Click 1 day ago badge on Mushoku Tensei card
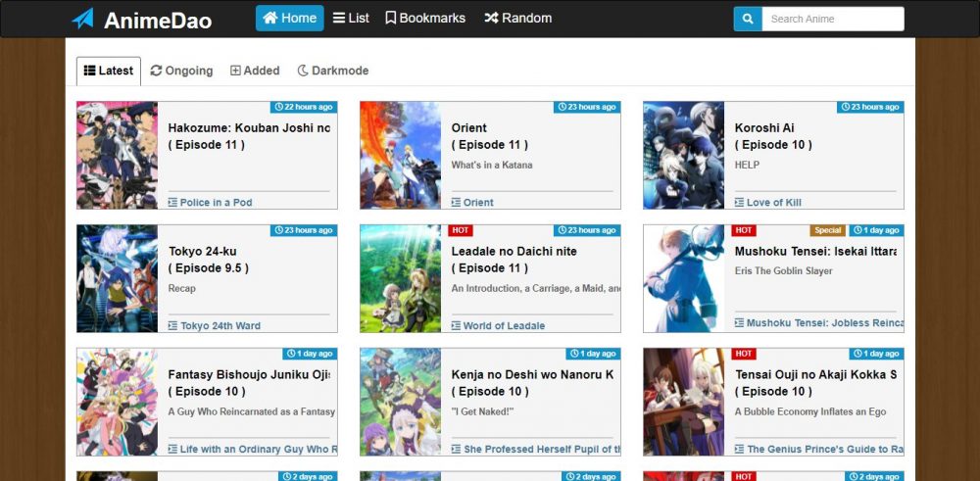This screenshot has height=481, width=980. [x=877, y=230]
